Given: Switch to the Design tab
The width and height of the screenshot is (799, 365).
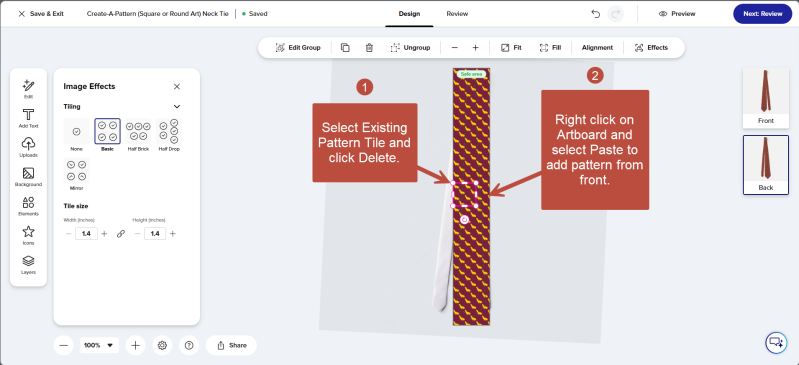Looking at the screenshot, I should click(409, 14).
